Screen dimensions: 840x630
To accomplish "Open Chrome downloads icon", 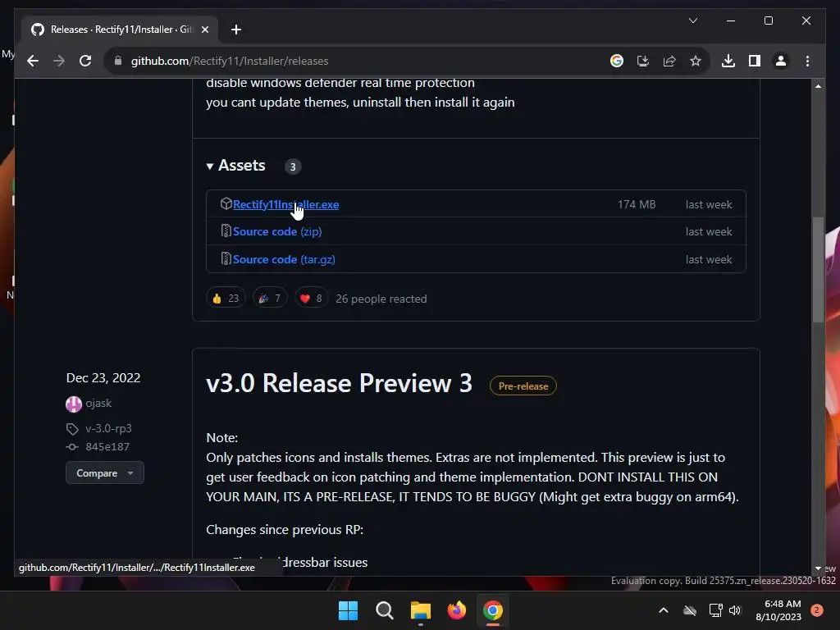I will click(728, 61).
